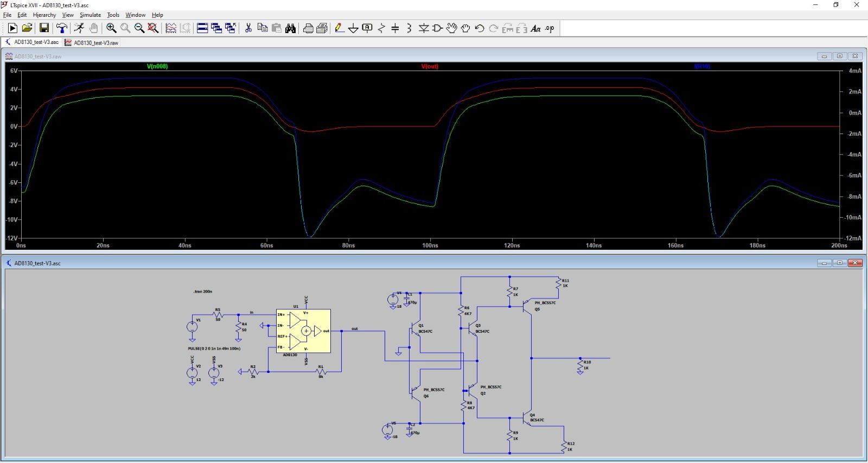The height and width of the screenshot is (463, 868).
Task: Click the blue I(R10) trace label
Action: click(x=702, y=66)
